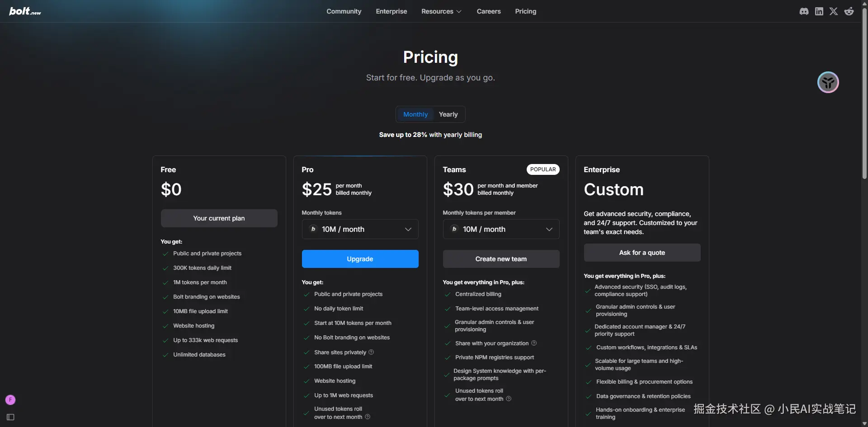Click the floating round assistant icon
The height and width of the screenshot is (427, 868).
828,82
